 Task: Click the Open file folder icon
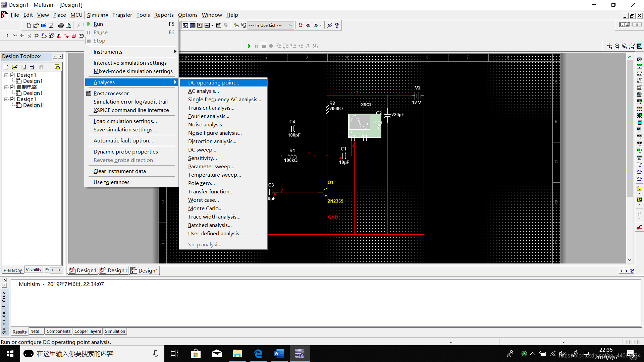click(36, 25)
